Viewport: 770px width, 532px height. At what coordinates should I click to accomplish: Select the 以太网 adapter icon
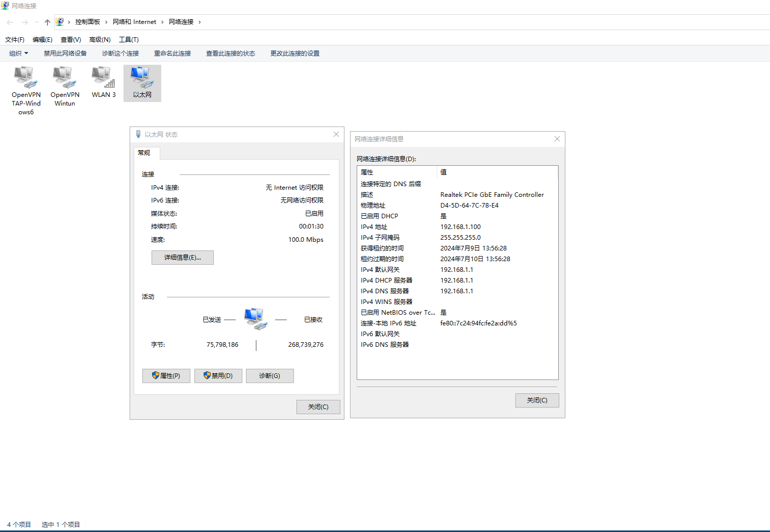tap(142, 78)
